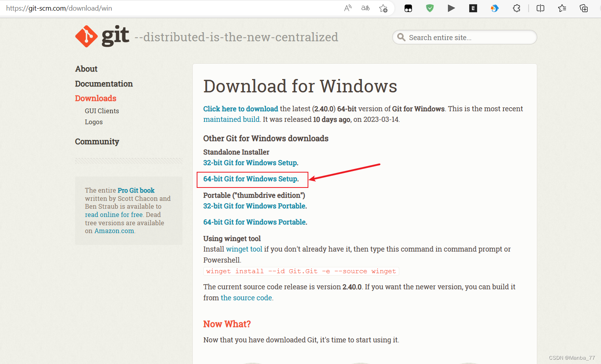Open the Favorites list icon
The height and width of the screenshot is (364, 601).
pos(562,8)
